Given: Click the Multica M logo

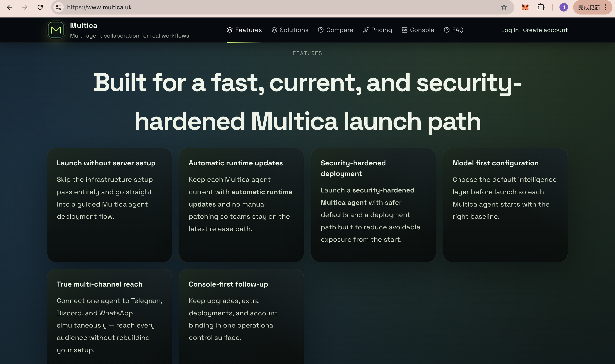Looking at the screenshot, I should coord(56,30).
